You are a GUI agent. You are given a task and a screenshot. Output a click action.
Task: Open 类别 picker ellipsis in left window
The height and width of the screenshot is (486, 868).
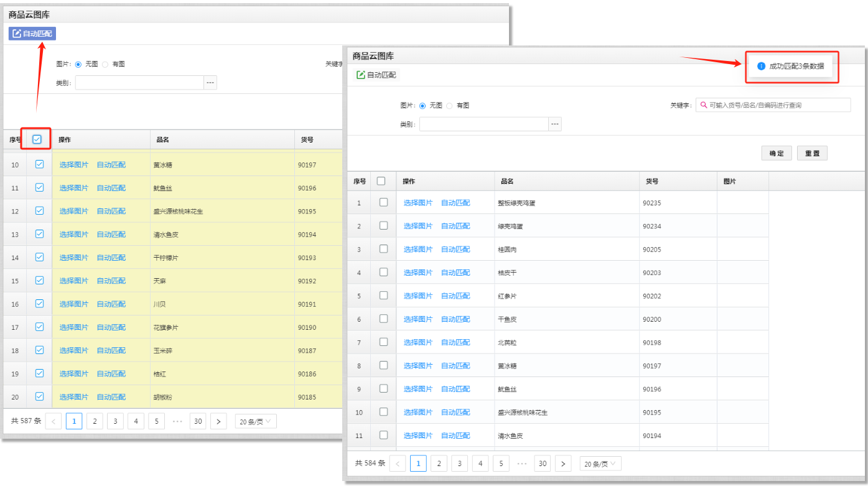pyautogui.click(x=210, y=83)
